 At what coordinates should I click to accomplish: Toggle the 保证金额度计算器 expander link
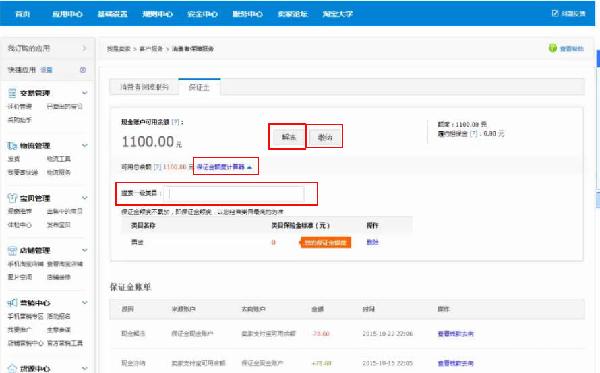224,167
